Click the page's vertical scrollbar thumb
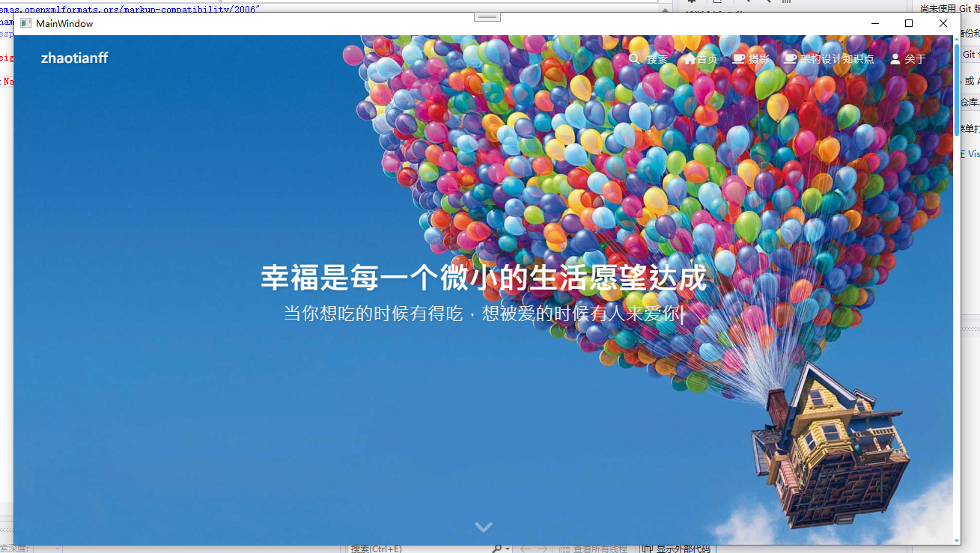The width and height of the screenshot is (980, 553). (957, 90)
